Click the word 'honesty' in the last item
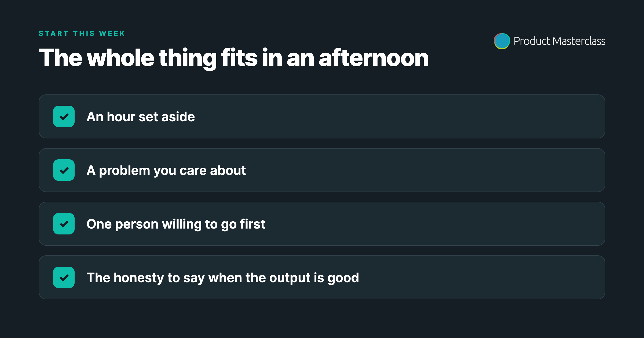The image size is (644, 338). coord(139,278)
